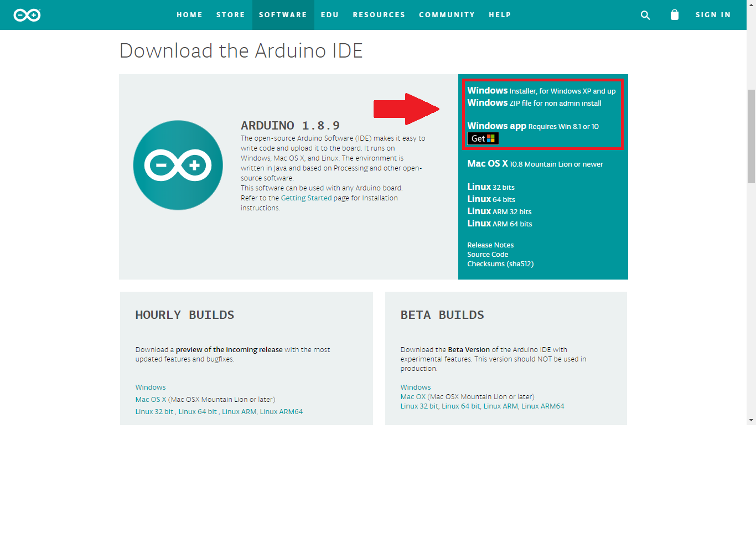Screen dimensions: 756x558
Task: Download Mac OS X 10.8 version
Action: [535, 164]
